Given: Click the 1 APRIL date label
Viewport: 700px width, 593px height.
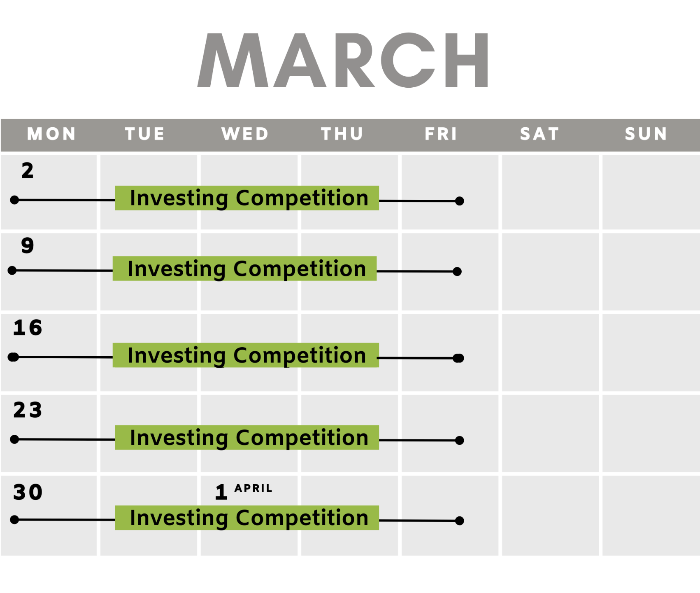Looking at the screenshot, I should 244,491.
